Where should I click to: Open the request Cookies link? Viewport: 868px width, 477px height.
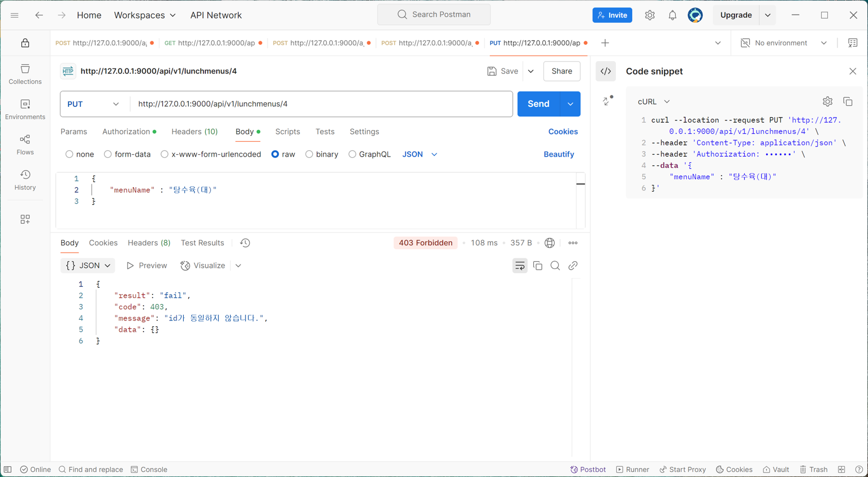(x=563, y=132)
